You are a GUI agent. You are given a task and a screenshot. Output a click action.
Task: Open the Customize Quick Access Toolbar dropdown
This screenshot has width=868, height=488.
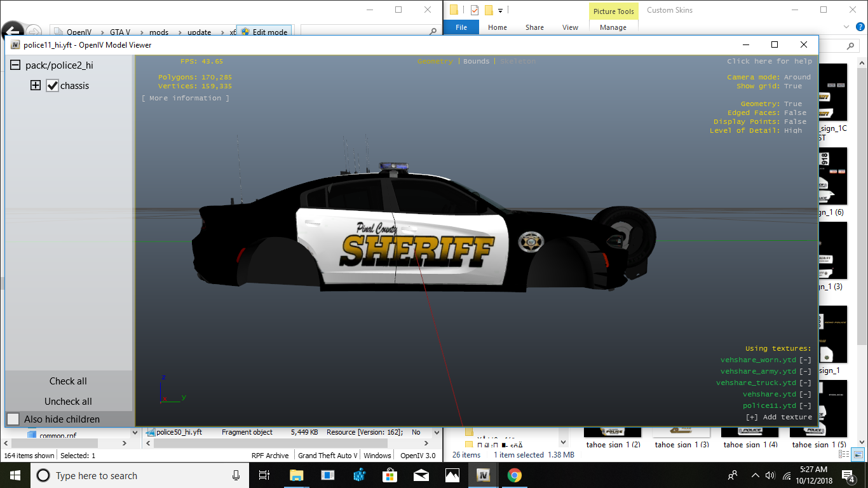(x=500, y=11)
